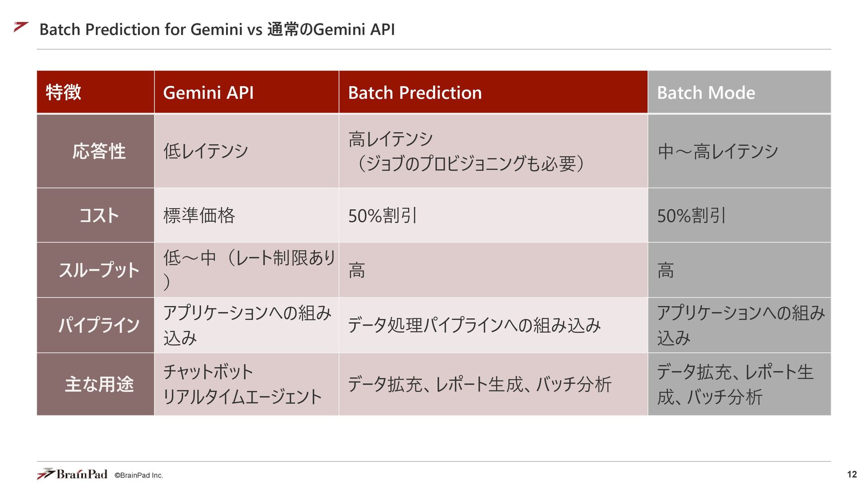
Task: Select the Gemini API column header
Action: pyautogui.click(x=246, y=92)
